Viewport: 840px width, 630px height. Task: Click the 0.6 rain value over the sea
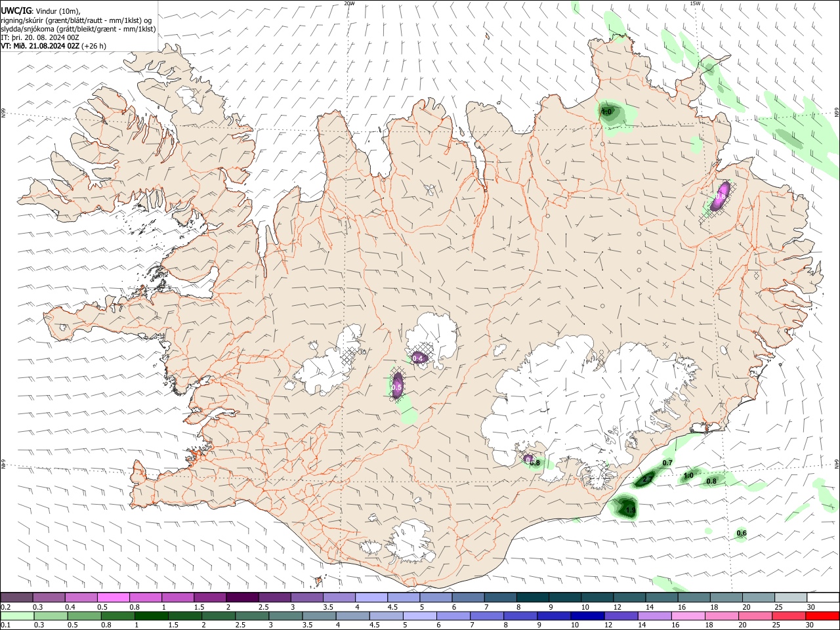point(742,533)
